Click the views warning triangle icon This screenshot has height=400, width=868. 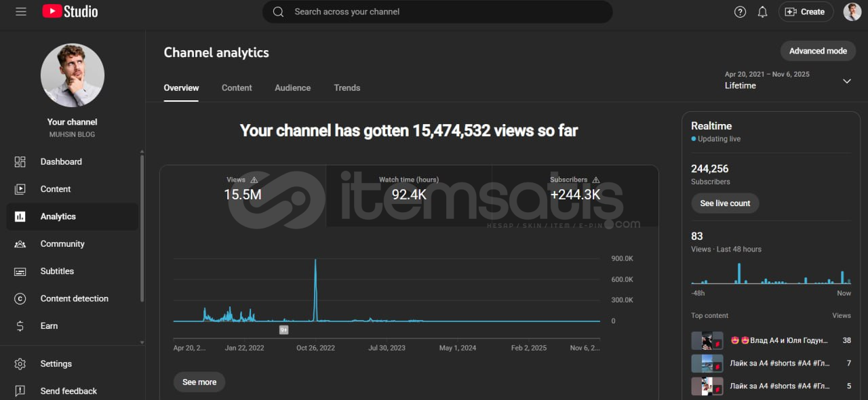click(x=254, y=180)
